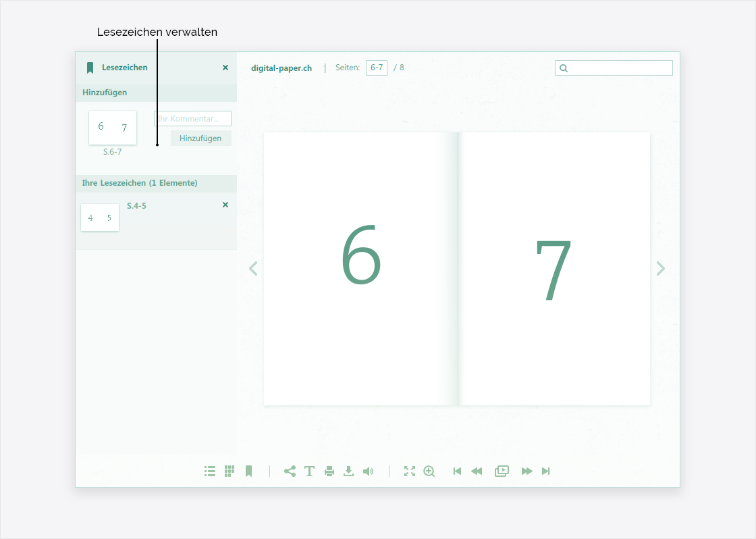This screenshot has height=539, width=756.
Task: Start the automatic slideshow
Action: tap(502, 471)
